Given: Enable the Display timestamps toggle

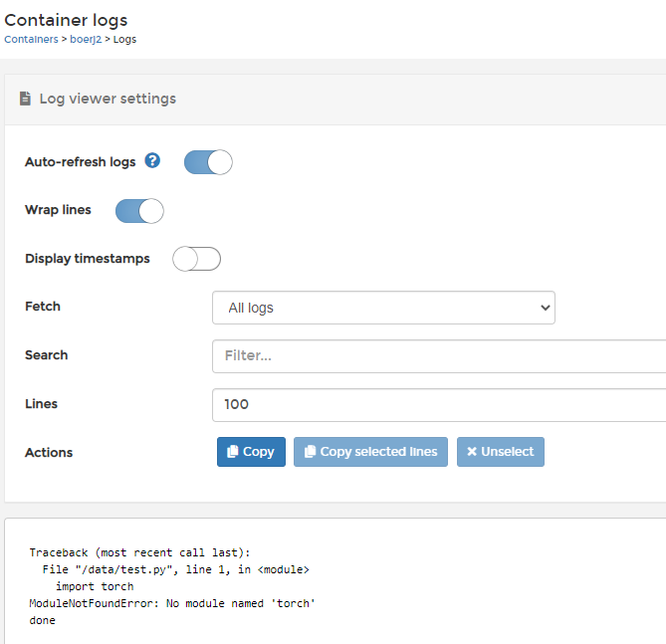Looking at the screenshot, I should (x=196, y=259).
